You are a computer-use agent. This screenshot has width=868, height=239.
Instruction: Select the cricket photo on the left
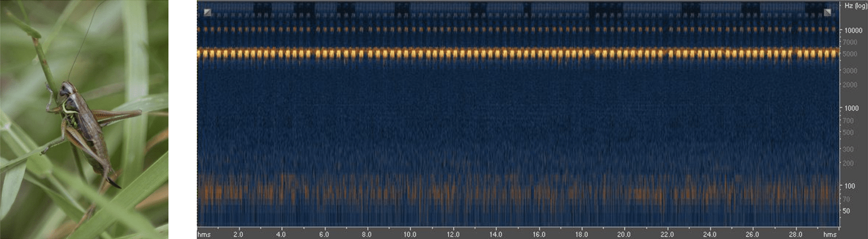tap(84, 119)
